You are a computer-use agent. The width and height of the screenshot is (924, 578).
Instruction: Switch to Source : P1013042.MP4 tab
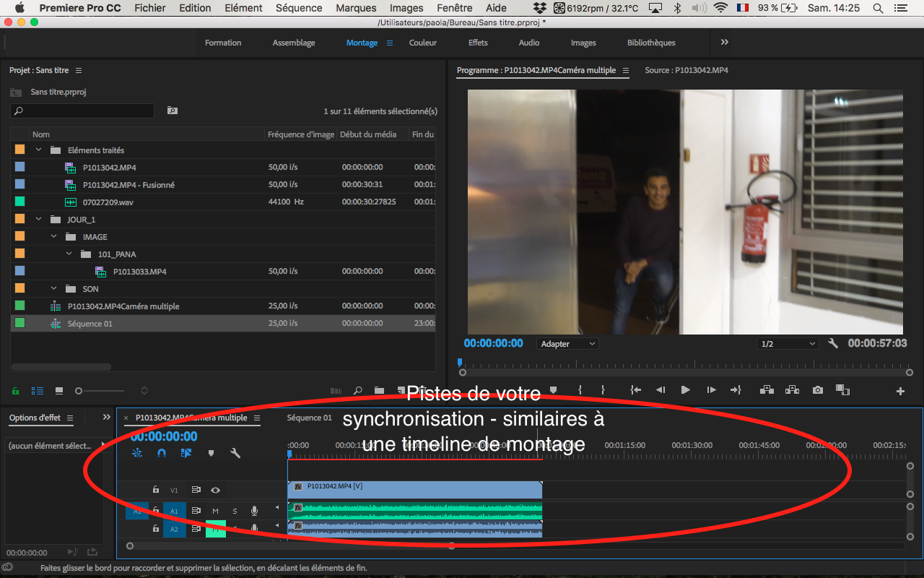(687, 70)
